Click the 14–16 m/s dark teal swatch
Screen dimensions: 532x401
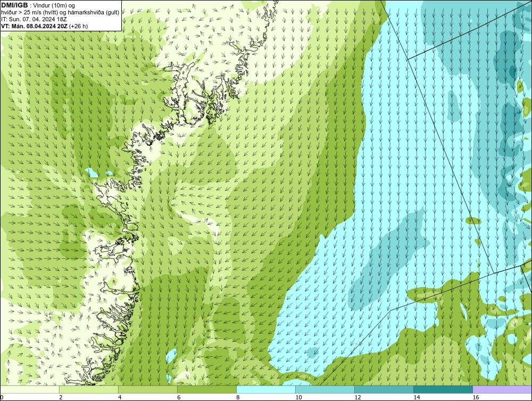443,389
